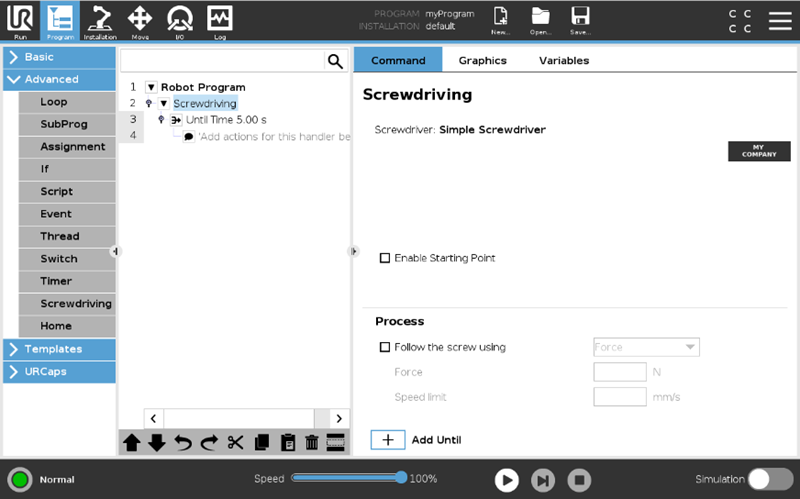Open the Force dropdown menu
This screenshot has width=800, height=499.
[646, 347]
